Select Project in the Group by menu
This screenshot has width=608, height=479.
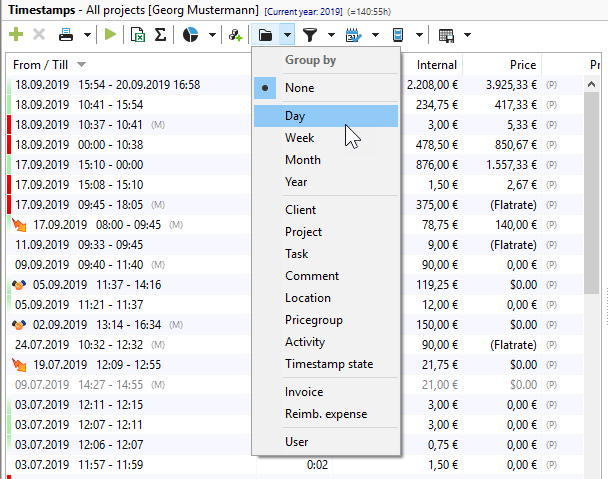(303, 232)
